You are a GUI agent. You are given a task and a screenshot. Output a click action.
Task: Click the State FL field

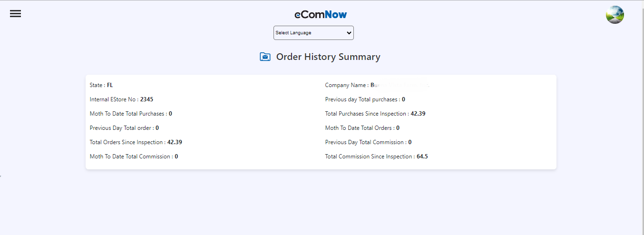point(101,85)
